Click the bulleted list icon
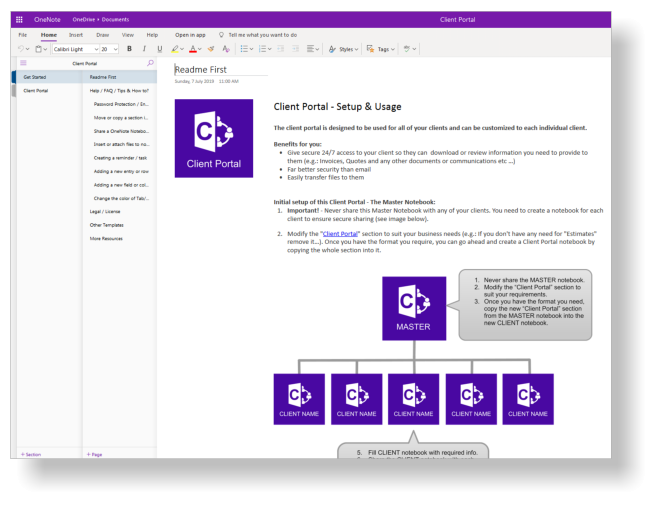 pyautogui.click(x=244, y=49)
